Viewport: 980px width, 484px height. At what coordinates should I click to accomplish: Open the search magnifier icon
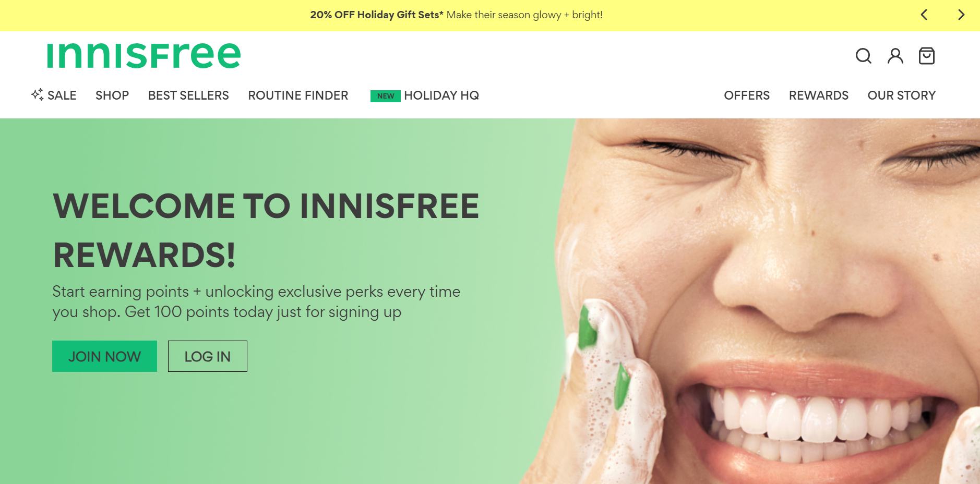coord(864,56)
